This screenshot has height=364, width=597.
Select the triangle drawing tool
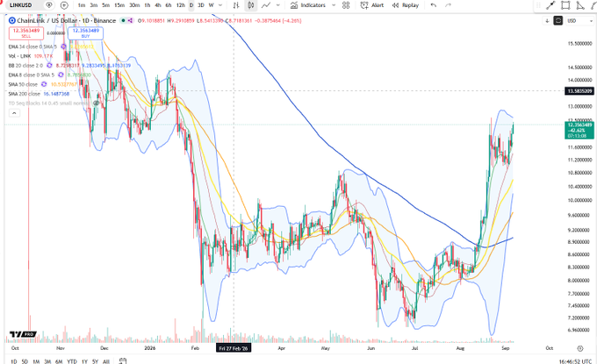579,5
